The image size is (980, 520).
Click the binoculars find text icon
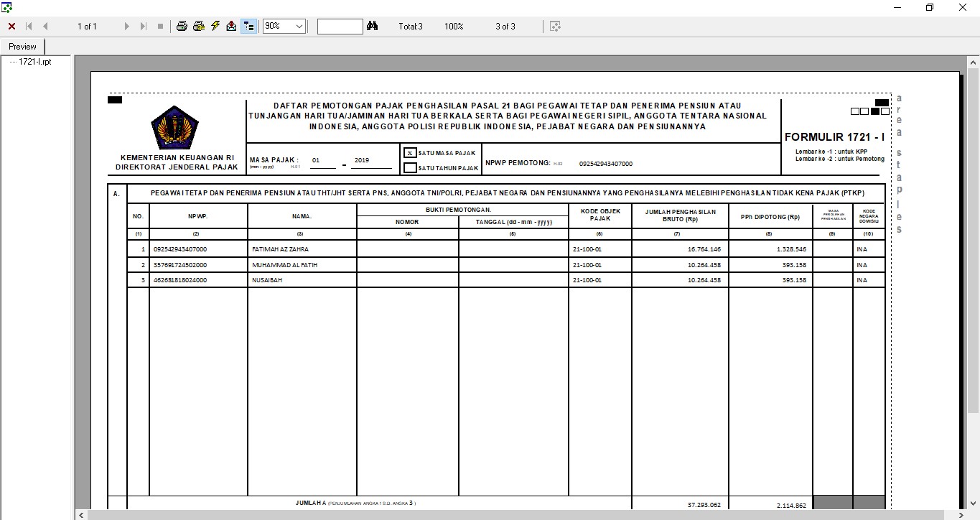coord(372,27)
